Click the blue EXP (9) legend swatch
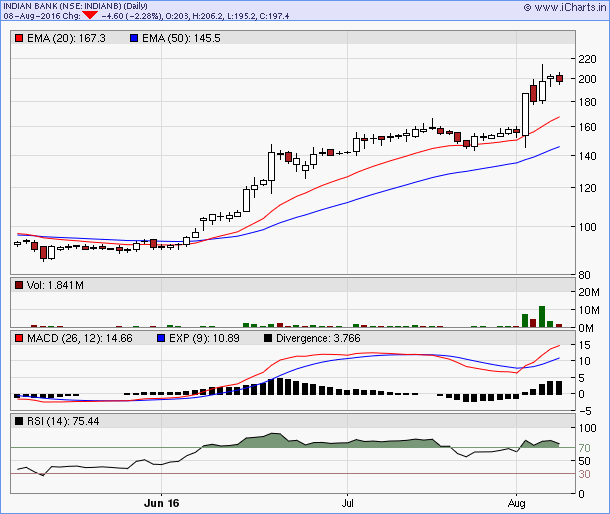Viewport: 610px width, 514px height. coord(161,338)
